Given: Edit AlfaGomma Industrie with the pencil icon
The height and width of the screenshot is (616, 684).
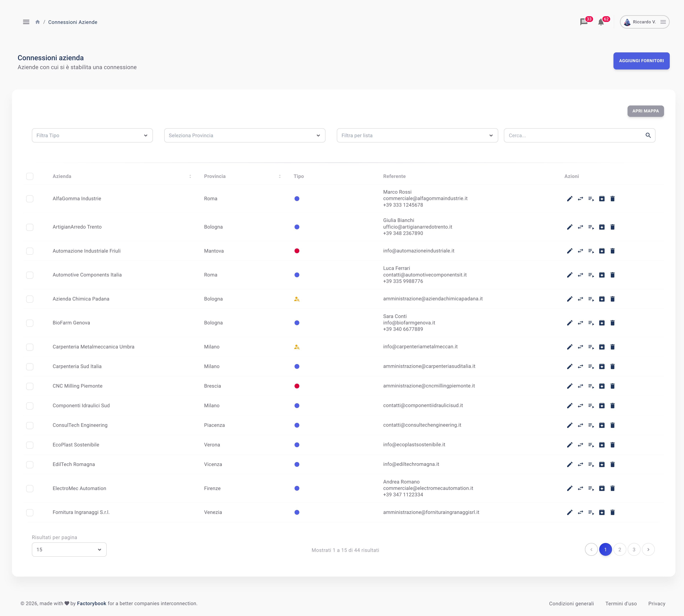Looking at the screenshot, I should coord(570,199).
